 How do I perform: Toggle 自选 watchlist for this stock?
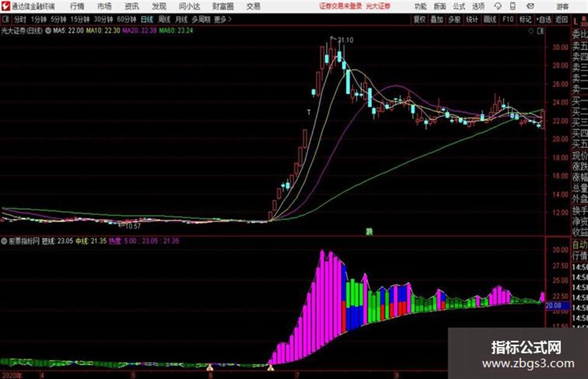[544, 19]
